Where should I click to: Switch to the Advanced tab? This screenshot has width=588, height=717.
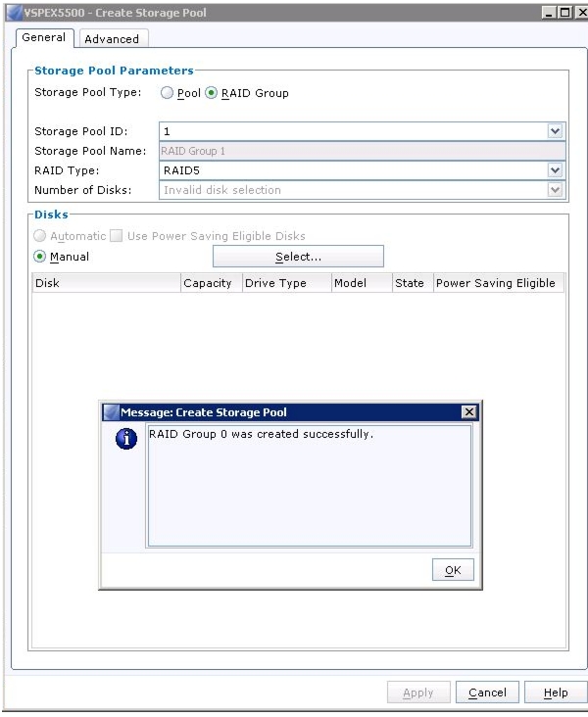tap(112, 39)
